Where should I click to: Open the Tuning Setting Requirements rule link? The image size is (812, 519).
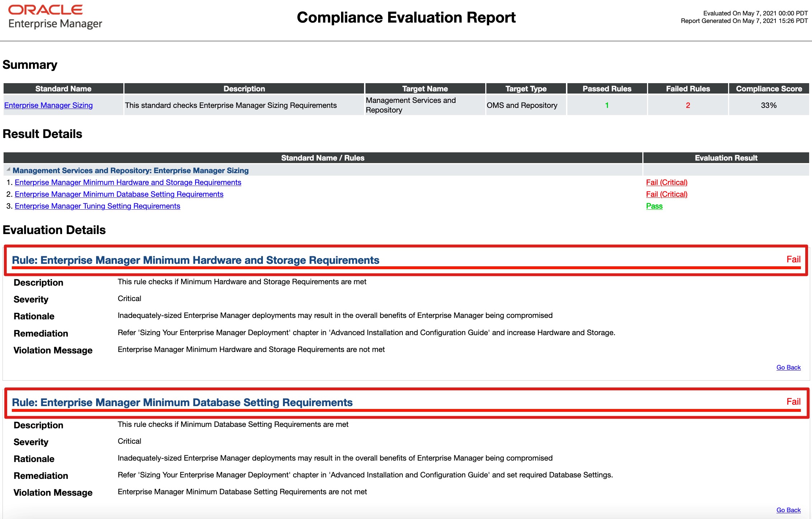tap(97, 206)
